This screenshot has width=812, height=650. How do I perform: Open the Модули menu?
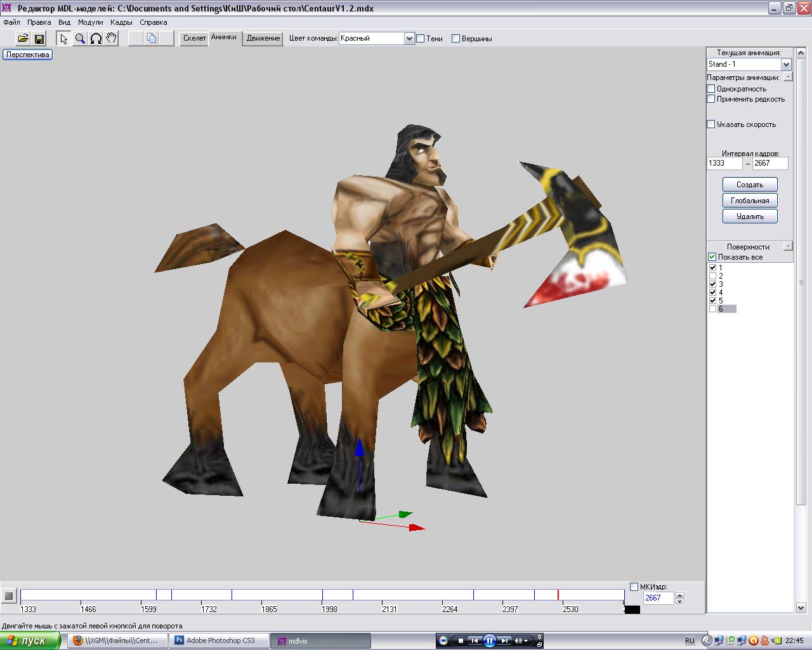pos(90,22)
